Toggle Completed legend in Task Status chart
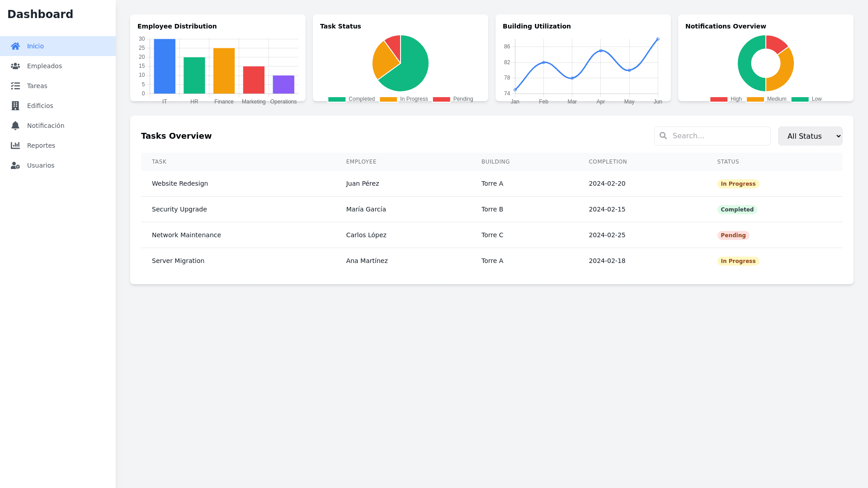This screenshot has width=868, height=488. 352,99
